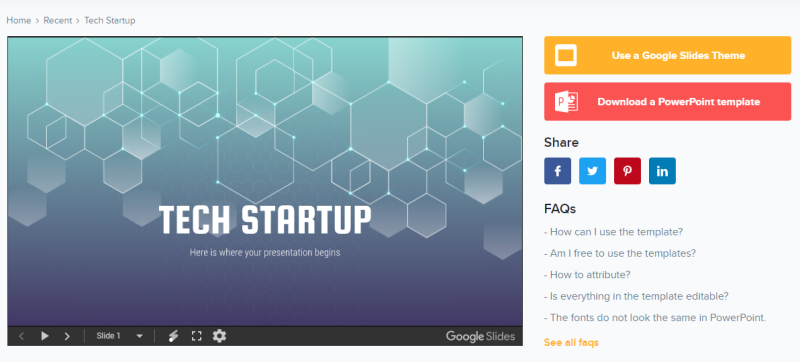Image resolution: width=800 pixels, height=362 pixels.
Task: Open the Home breadcrumb link
Action: (18, 20)
